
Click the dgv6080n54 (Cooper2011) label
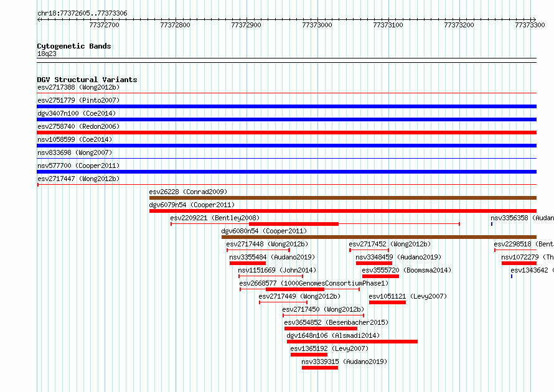(264, 231)
